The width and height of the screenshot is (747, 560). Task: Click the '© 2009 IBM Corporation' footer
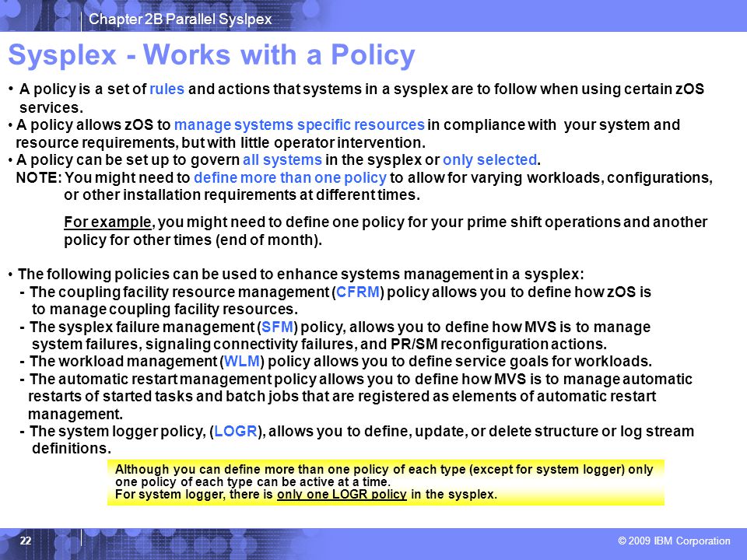(674, 541)
